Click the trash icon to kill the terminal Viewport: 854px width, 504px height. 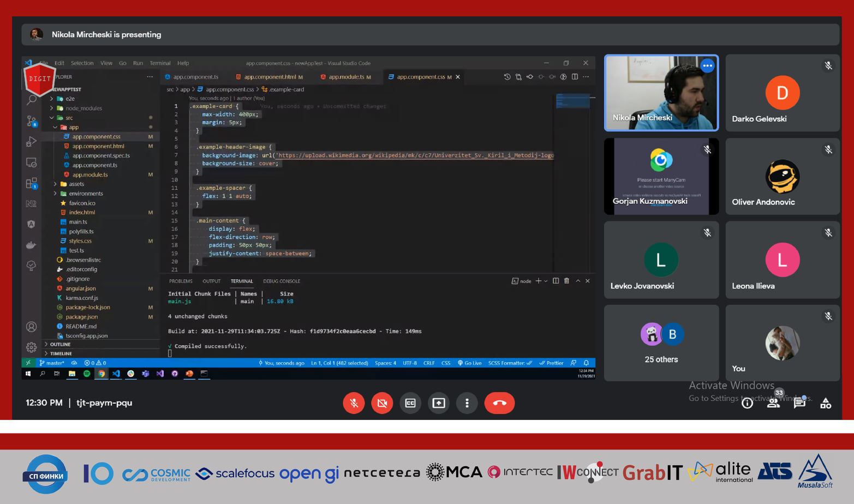[566, 281]
